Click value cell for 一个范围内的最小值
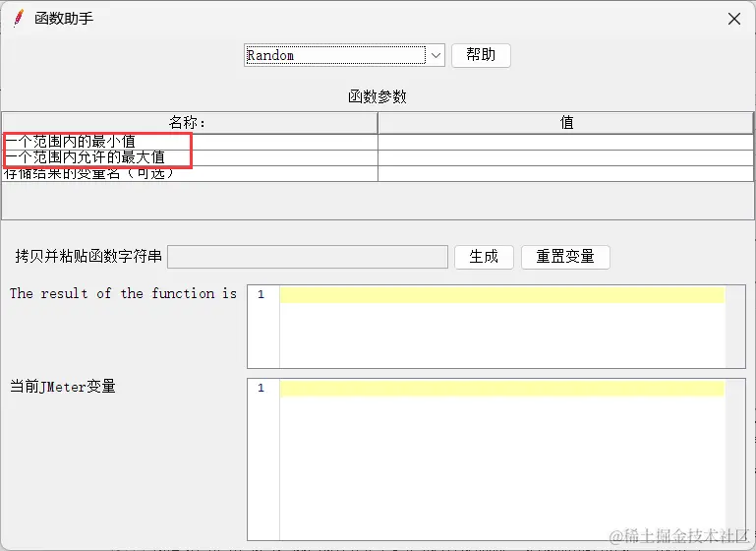 click(x=565, y=142)
